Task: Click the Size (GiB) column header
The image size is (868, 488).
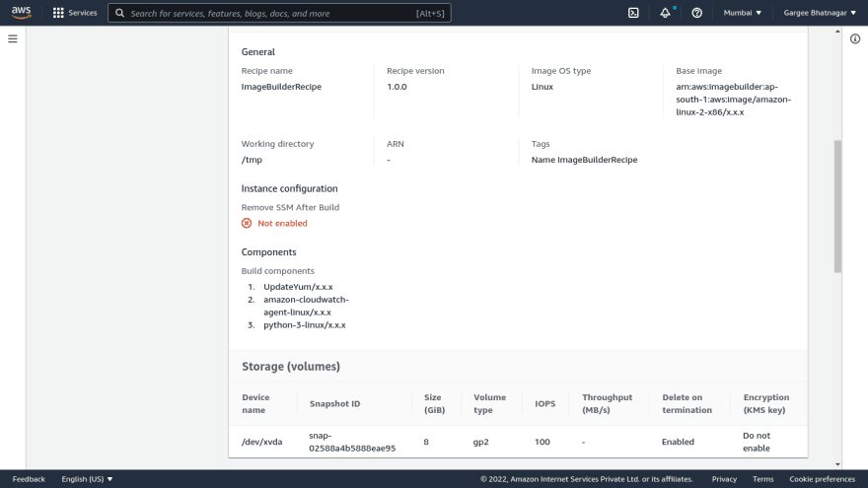Action: tap(435, 404)
